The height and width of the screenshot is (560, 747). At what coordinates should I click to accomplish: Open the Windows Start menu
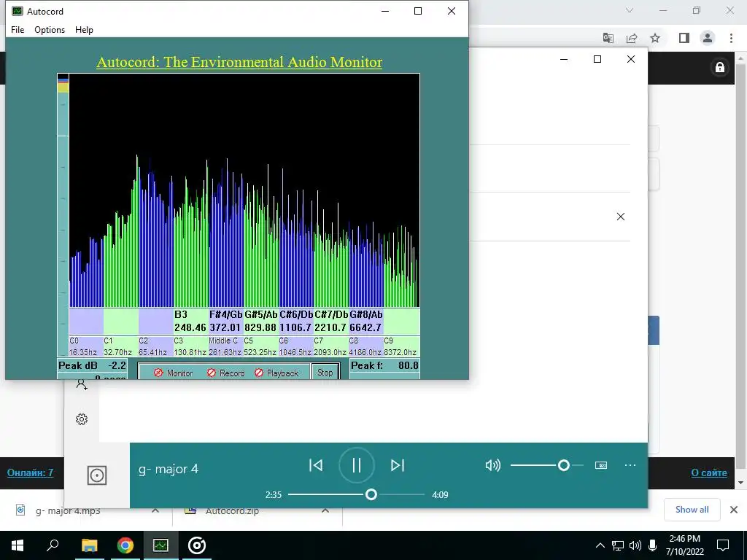18,545
